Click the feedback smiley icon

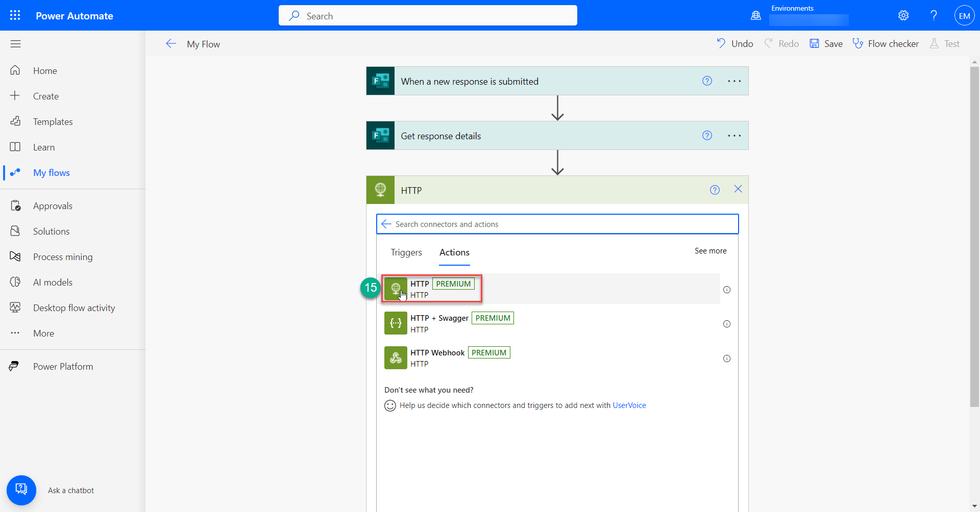[390, 405]
